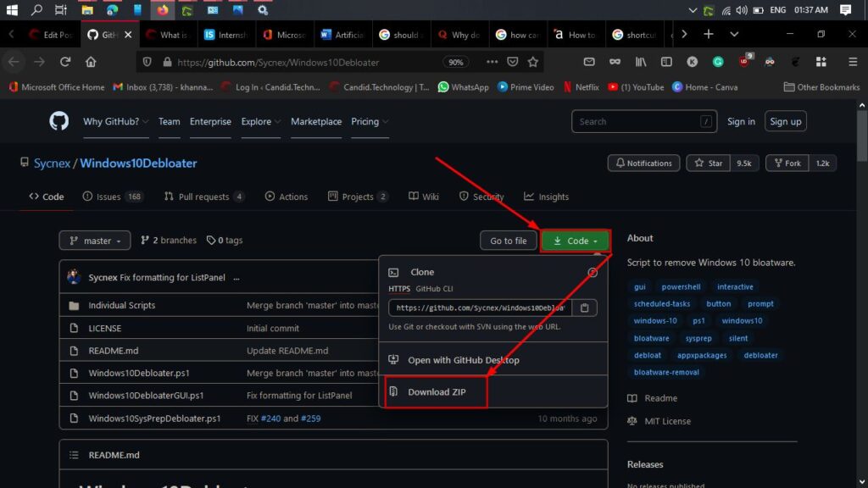Open the master branch dropdown

[x=95, y=241]
